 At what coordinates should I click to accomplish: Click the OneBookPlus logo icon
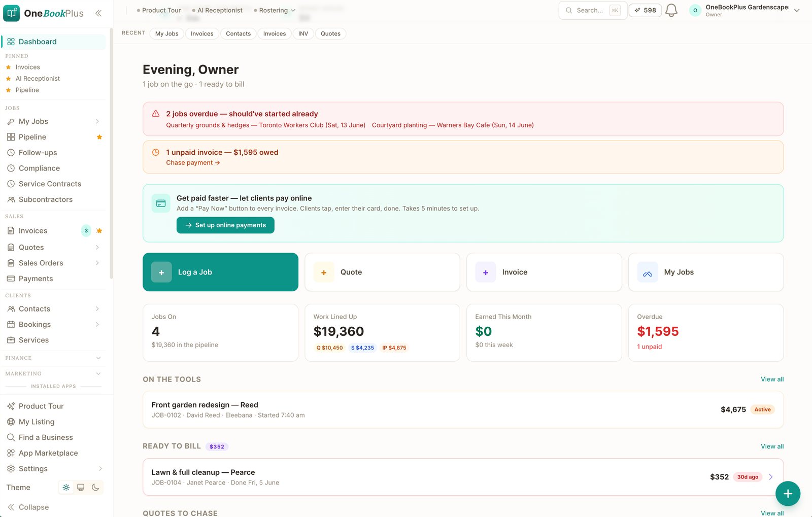pos(11,13)
